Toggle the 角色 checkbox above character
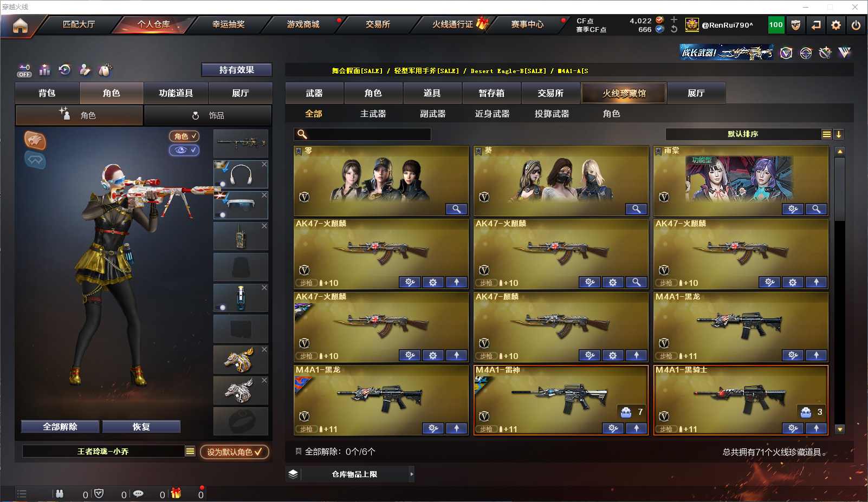This screenshot has height=502, width=868. 184,136
